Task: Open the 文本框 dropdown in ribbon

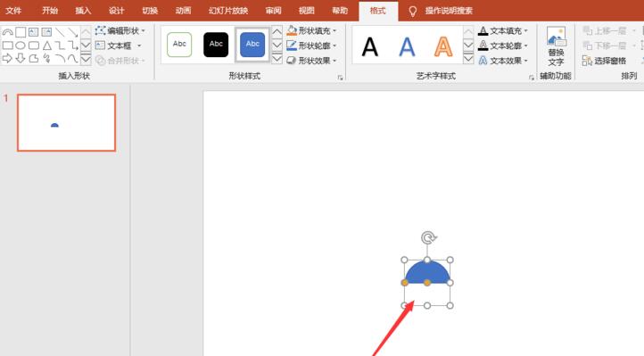Action: pyautogui.click(x=119, y=46)
